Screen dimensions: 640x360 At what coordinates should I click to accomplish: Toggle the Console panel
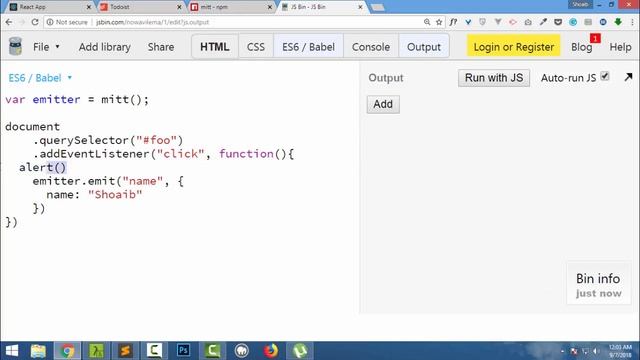pos(371,47)
